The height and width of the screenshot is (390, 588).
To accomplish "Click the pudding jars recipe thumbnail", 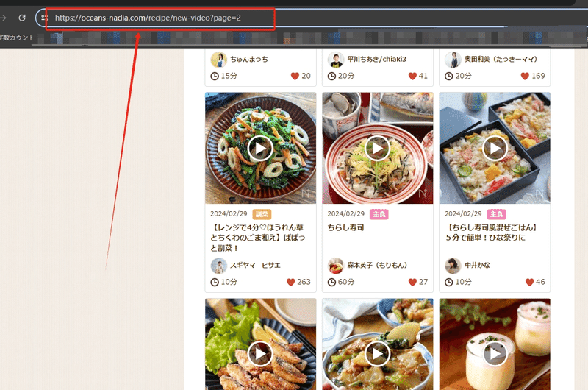I will point(495,344).
